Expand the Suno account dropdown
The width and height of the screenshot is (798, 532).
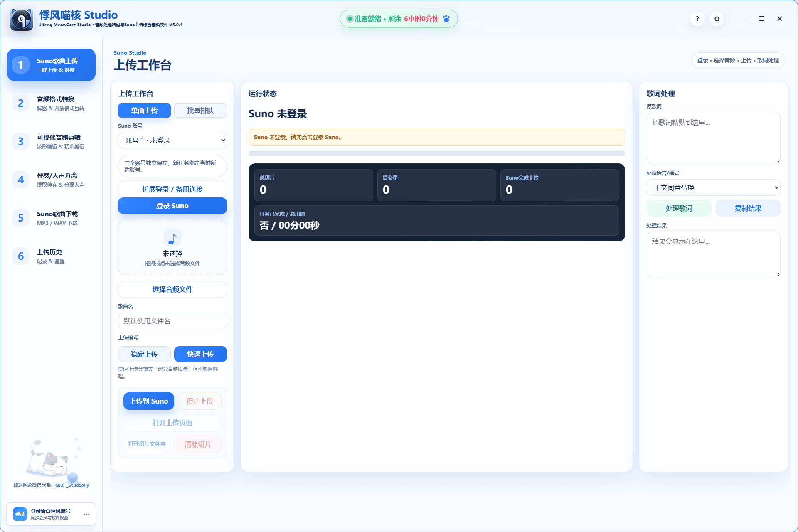coord(172,140)
